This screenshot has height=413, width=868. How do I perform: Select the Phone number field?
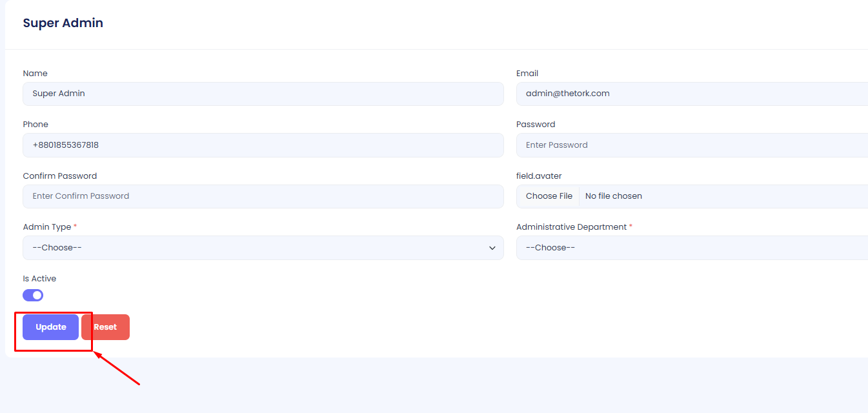[263, 145]
